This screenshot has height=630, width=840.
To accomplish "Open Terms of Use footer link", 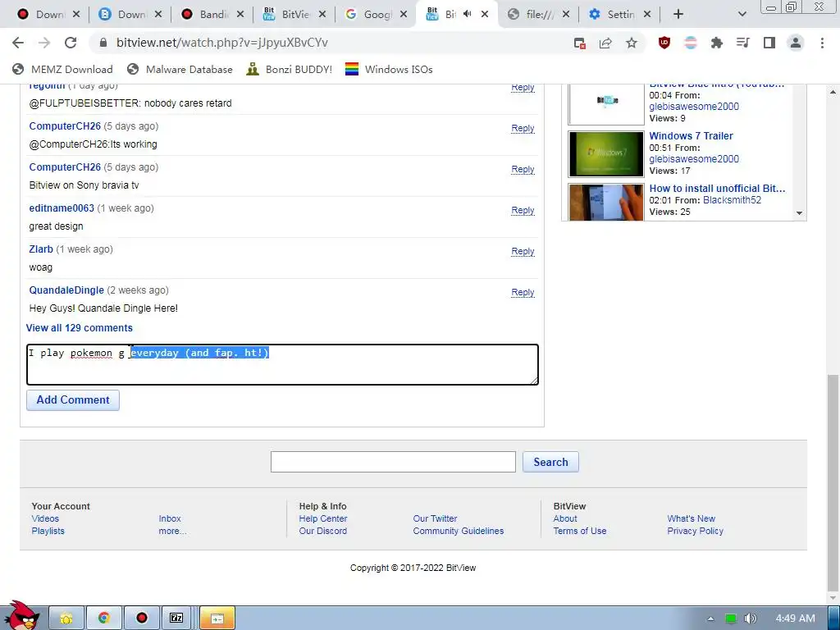I will tap(580, 531).
